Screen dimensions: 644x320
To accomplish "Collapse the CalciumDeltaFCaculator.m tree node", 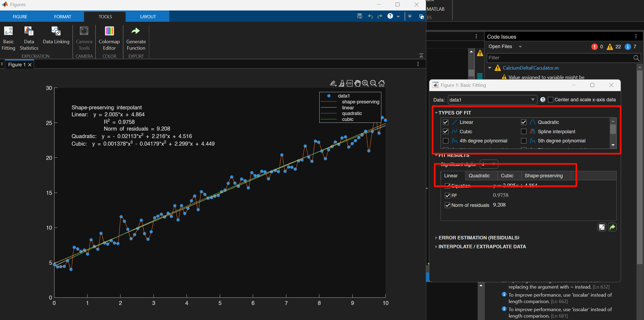I will pos(490,68).
